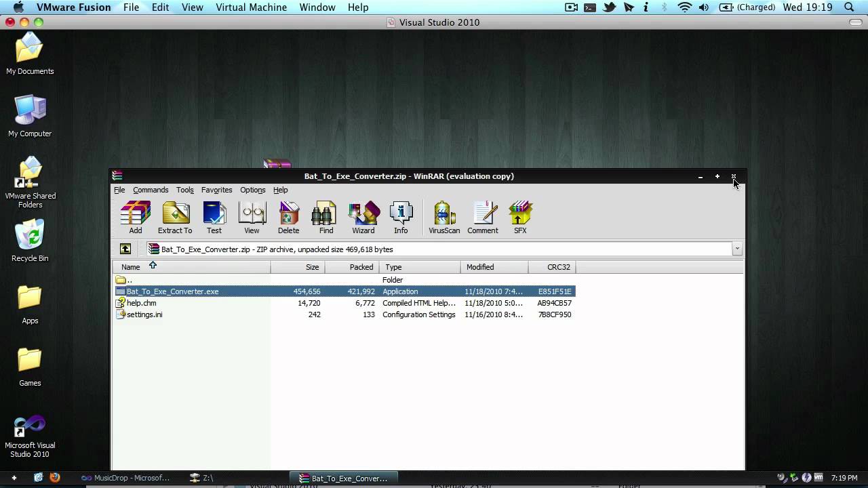The height and width of the screenshot is (488, 868).
Task: Sort by the Type column header
Action: 420,267
